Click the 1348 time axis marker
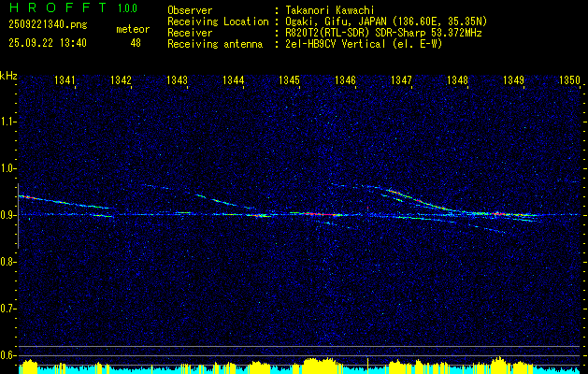The height and width of the screenshot is (374, 588). (457, 79)
